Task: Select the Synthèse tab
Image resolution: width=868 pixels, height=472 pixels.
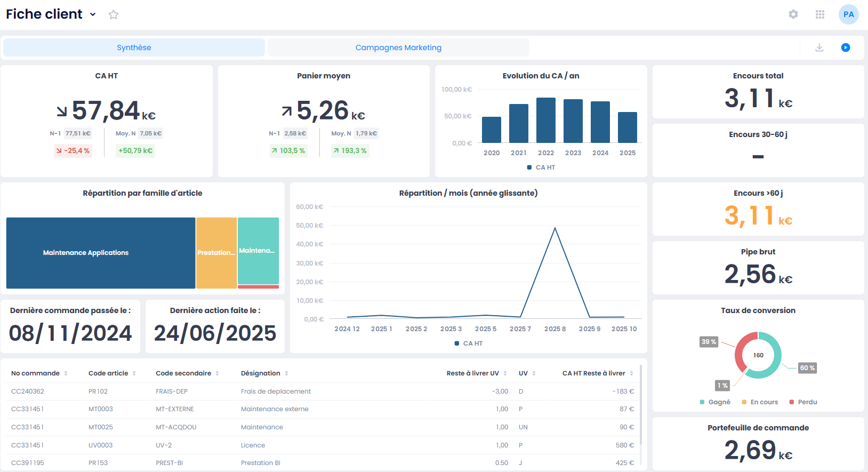Action: (x=134, y=47)
